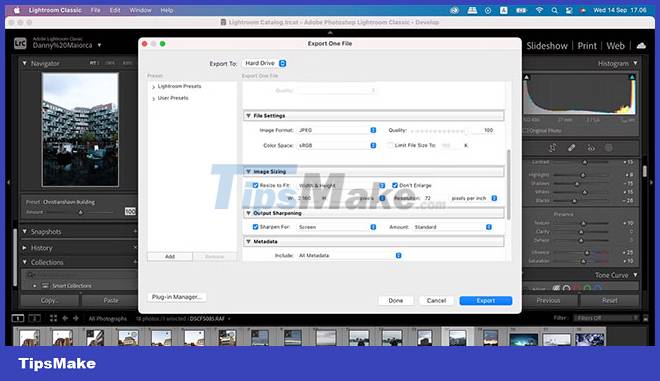Viewport: 660px width, 381px height.
Task: Click the Export button
Action: (486, 301)
